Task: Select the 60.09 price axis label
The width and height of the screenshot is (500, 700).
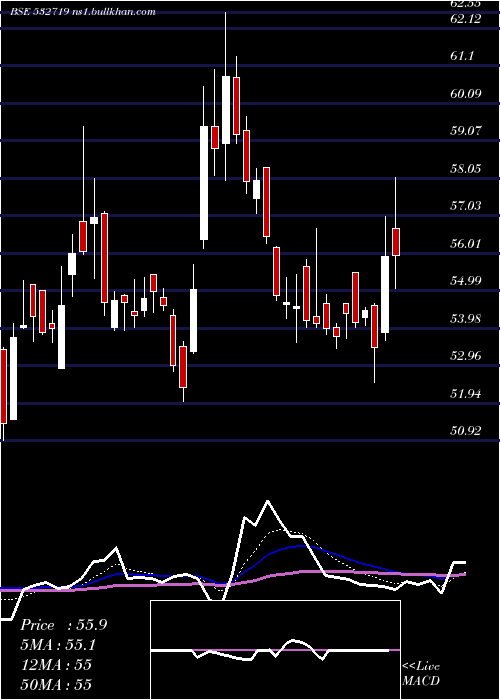Action: coord(466,93)
